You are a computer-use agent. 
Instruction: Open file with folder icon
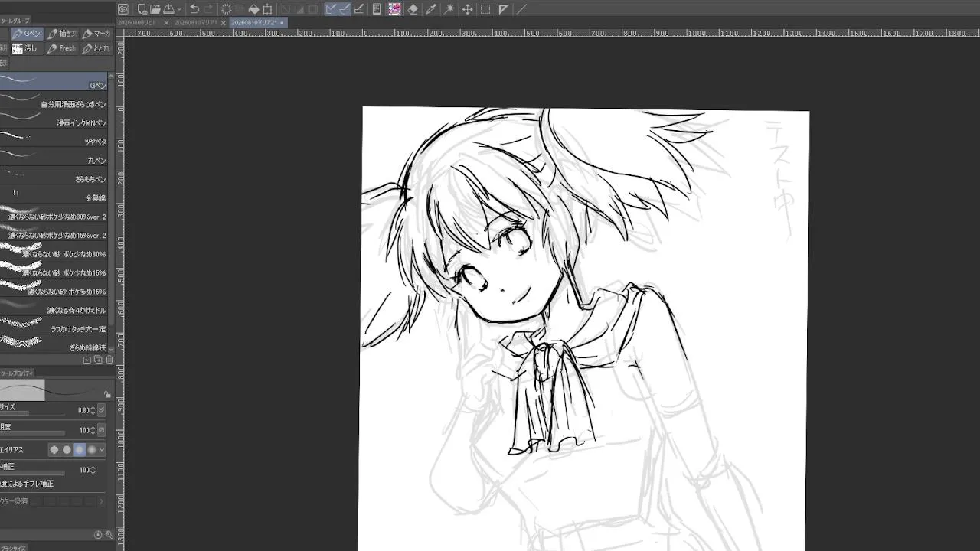(155, 9)
